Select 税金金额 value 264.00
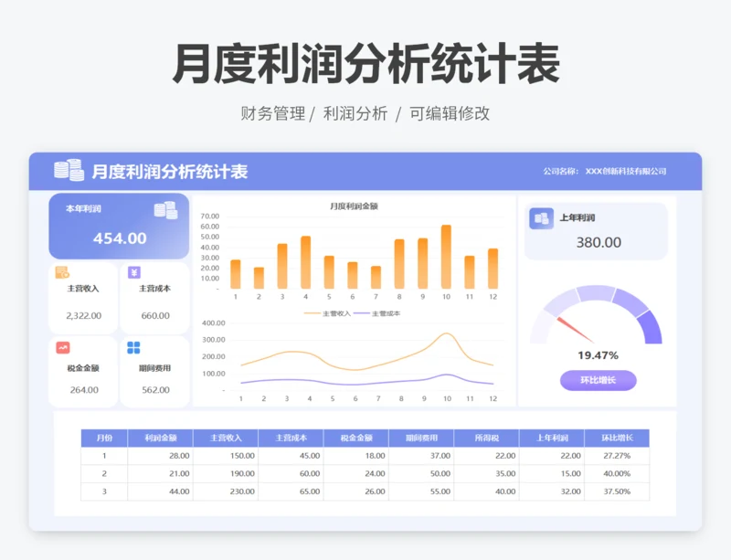The width and height of the screenshot is (731, 560). [84, 390]
